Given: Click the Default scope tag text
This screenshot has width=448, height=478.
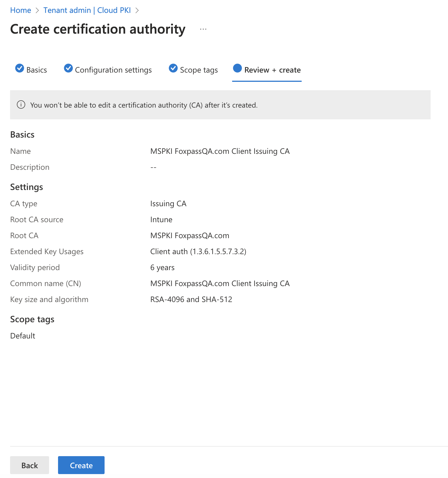Looking at the screenshot, I should coord(23,336).
